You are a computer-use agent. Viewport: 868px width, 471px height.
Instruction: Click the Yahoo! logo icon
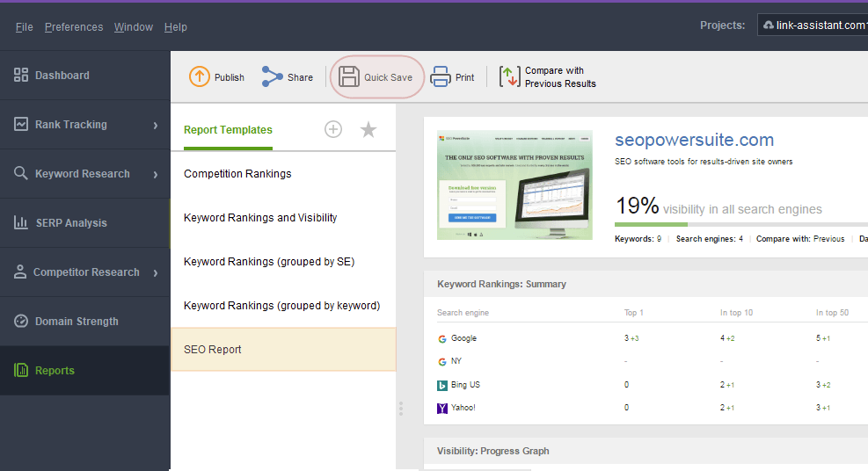pyautogui.click(x=442, y=409)
